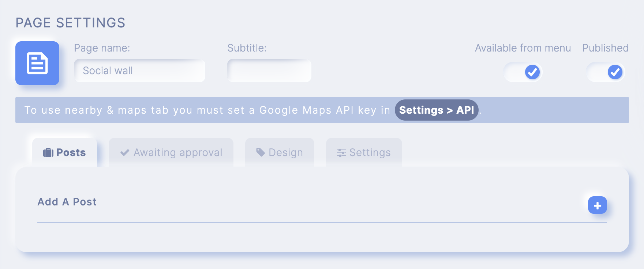Click the Google Maps API notice banner

point(322,110)
